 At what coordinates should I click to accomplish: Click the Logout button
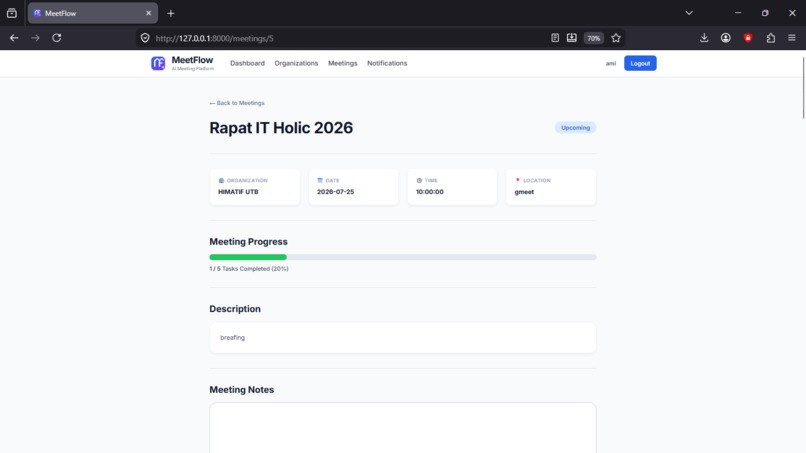point(640,63)
